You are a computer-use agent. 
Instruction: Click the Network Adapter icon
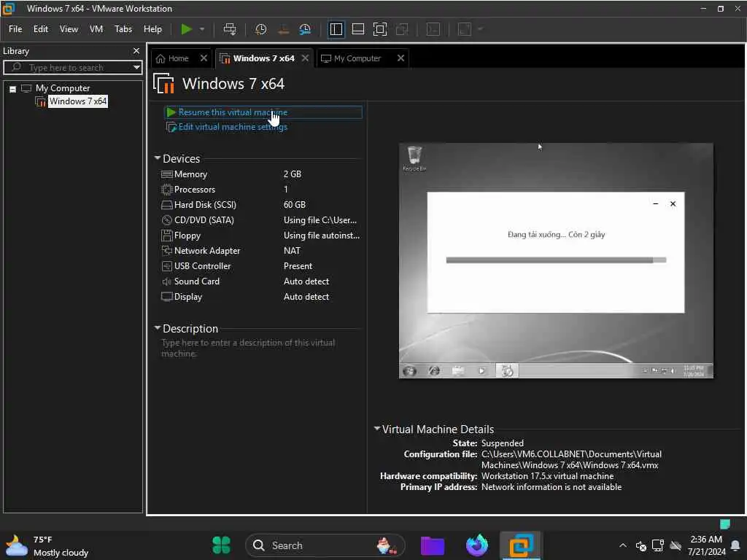pos(167,251)
